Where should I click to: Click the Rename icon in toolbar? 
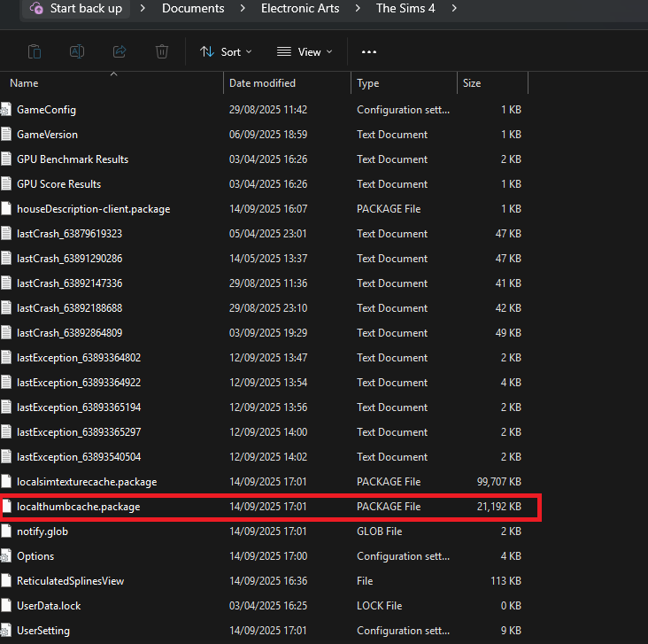click(x=77, y=51)
